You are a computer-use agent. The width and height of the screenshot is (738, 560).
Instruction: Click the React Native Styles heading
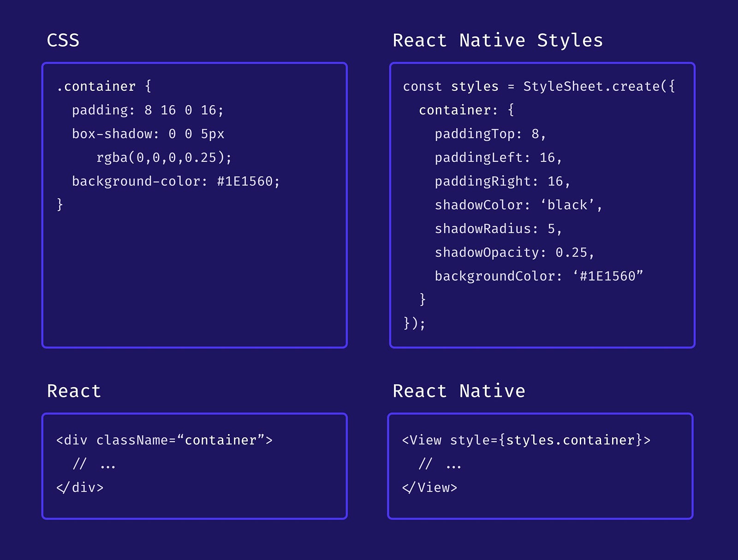point(498,41)
